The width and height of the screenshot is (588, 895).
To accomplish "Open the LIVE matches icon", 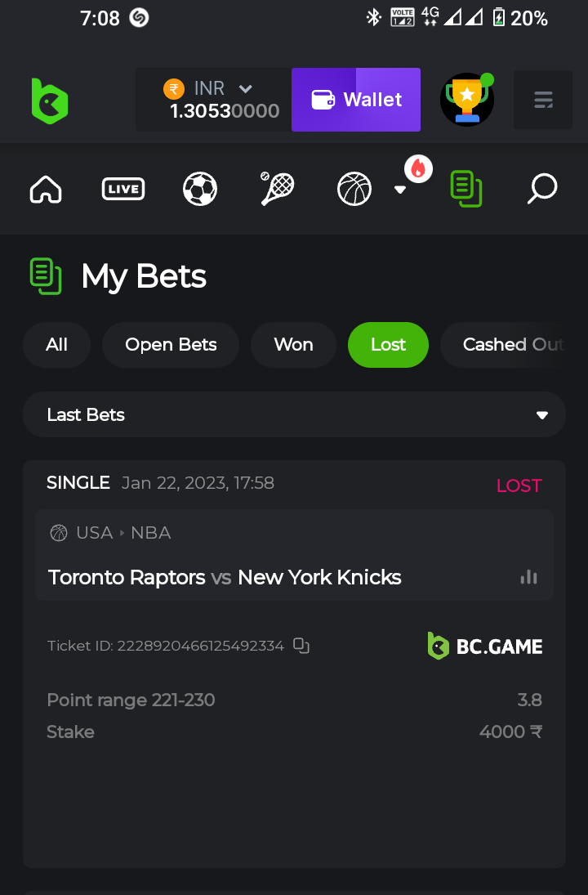I will coord(123,190).
